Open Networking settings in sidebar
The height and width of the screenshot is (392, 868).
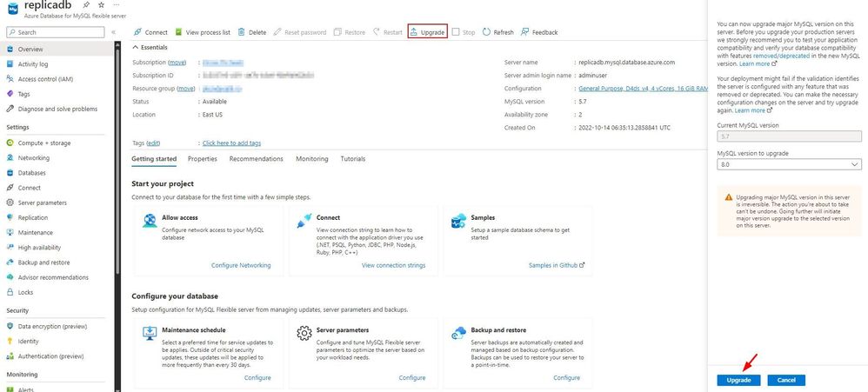[x=33, y=158]
